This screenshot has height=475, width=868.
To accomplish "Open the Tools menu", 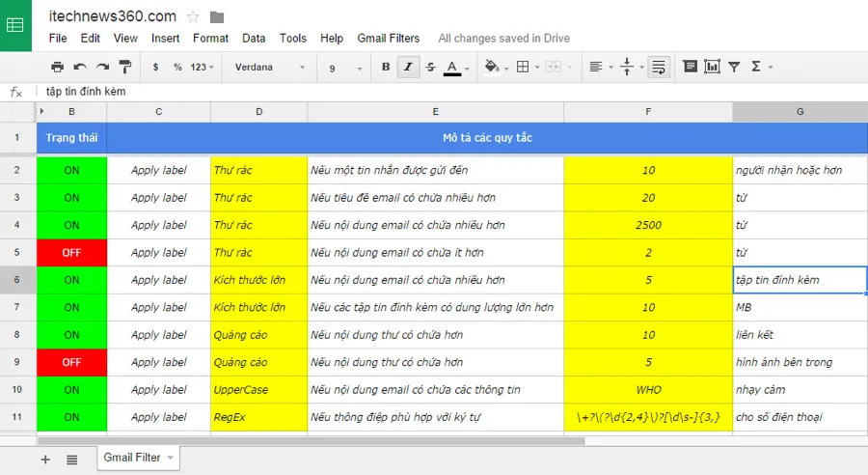I will point(293,39).
